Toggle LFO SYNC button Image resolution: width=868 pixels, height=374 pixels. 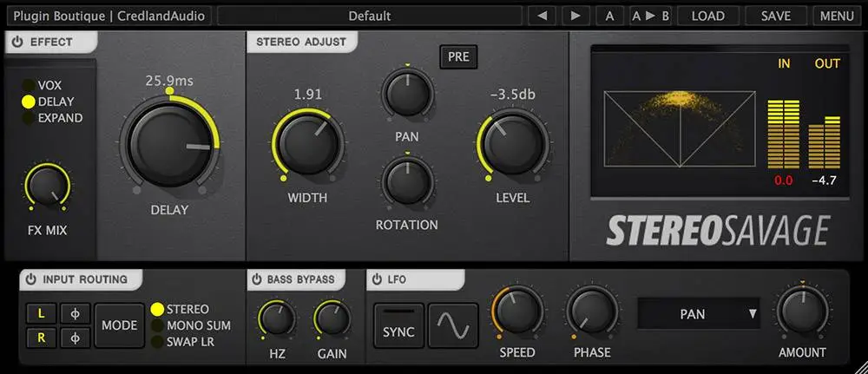398,325
